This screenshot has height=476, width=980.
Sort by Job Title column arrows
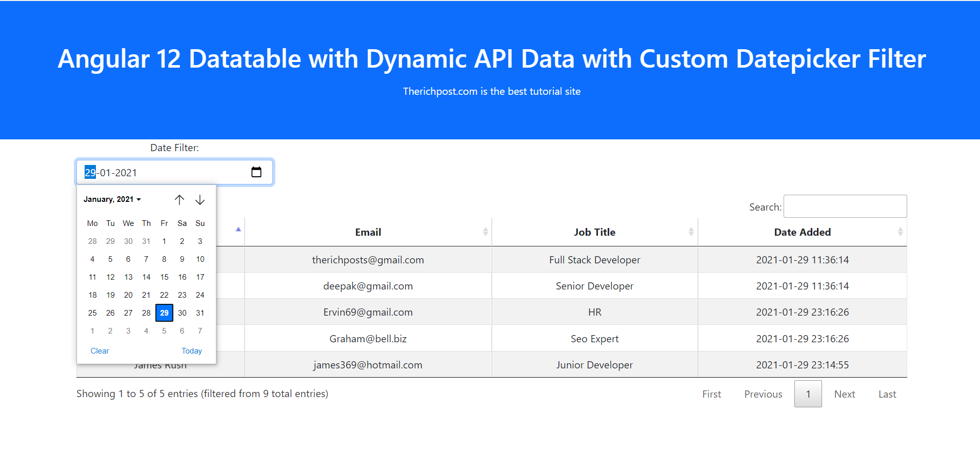691,232
